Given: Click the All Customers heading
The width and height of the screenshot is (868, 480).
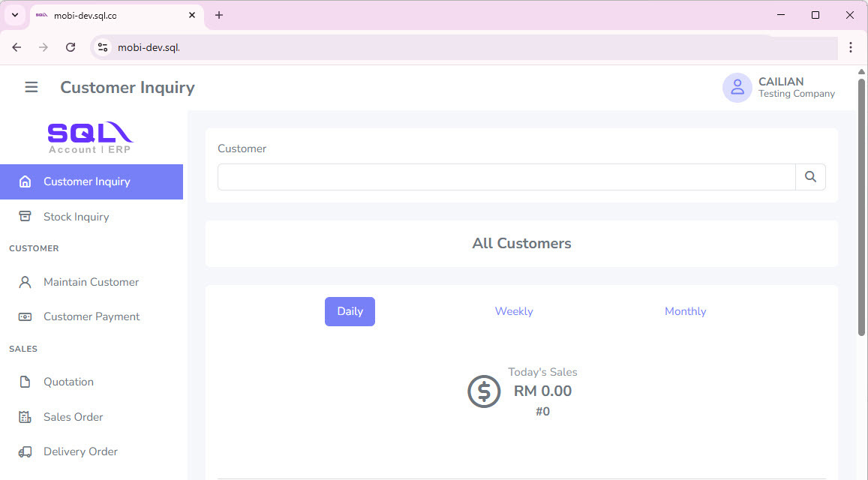Looking at the screenshot, I should click(521, 244).
